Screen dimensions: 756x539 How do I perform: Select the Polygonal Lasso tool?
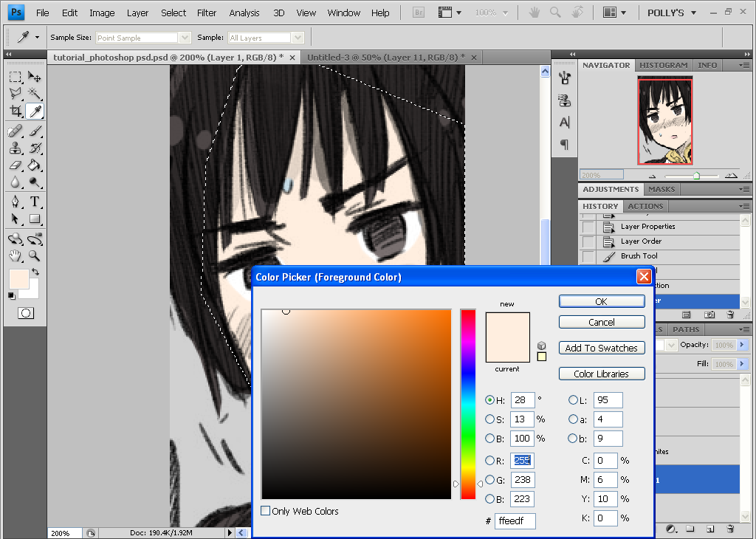click(16, 93)
